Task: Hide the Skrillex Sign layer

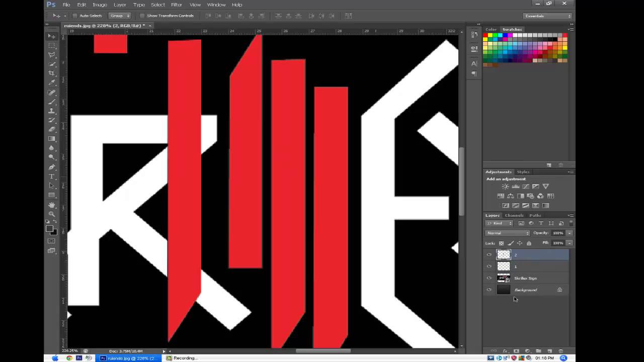Action: point(489,278)
